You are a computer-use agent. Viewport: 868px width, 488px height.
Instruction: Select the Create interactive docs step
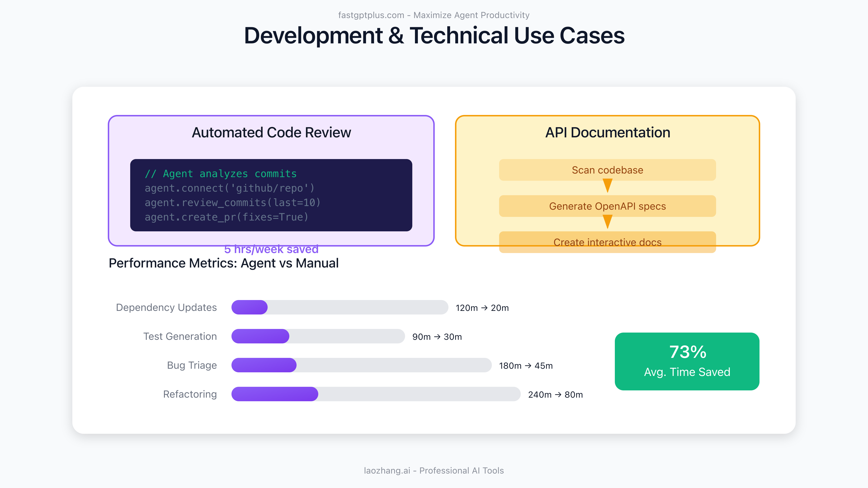607,242
